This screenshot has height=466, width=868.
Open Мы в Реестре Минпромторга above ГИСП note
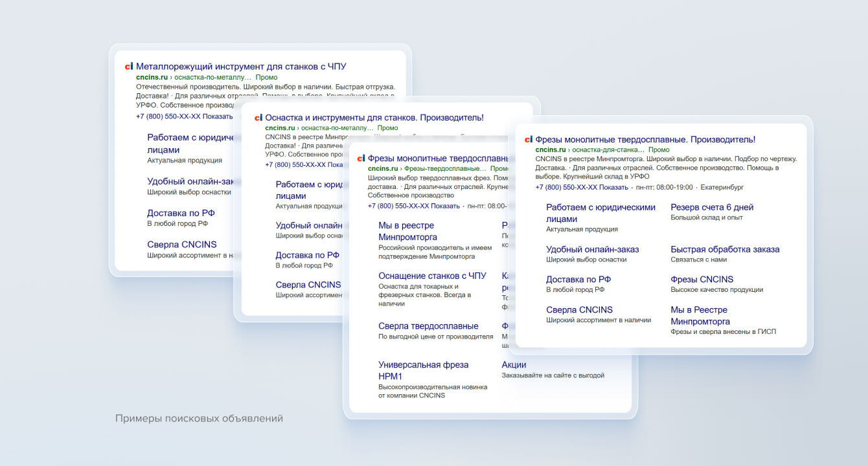[x=700, y=316]
